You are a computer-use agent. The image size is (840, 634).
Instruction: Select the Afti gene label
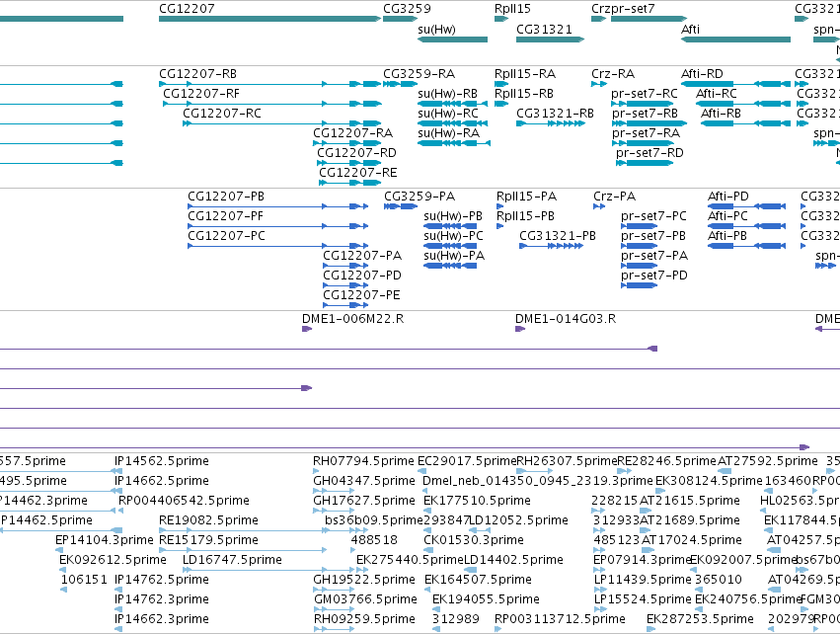690,29
